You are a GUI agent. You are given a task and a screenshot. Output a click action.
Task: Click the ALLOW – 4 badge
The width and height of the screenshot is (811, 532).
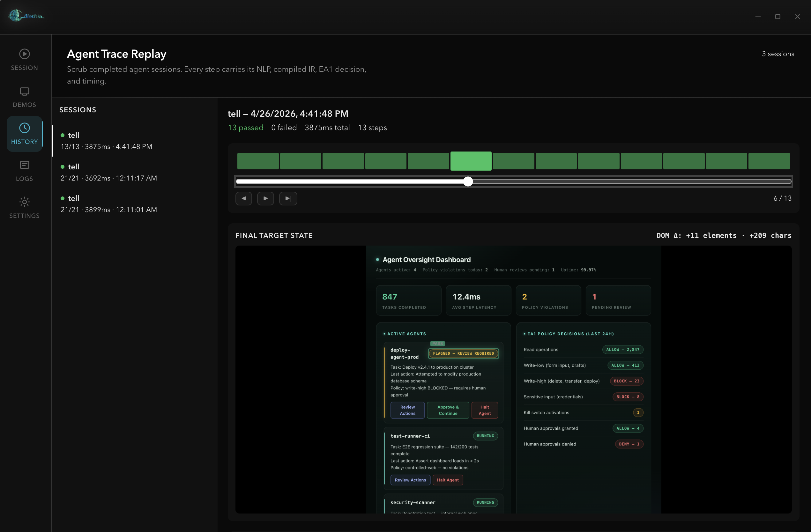point(628,428)
